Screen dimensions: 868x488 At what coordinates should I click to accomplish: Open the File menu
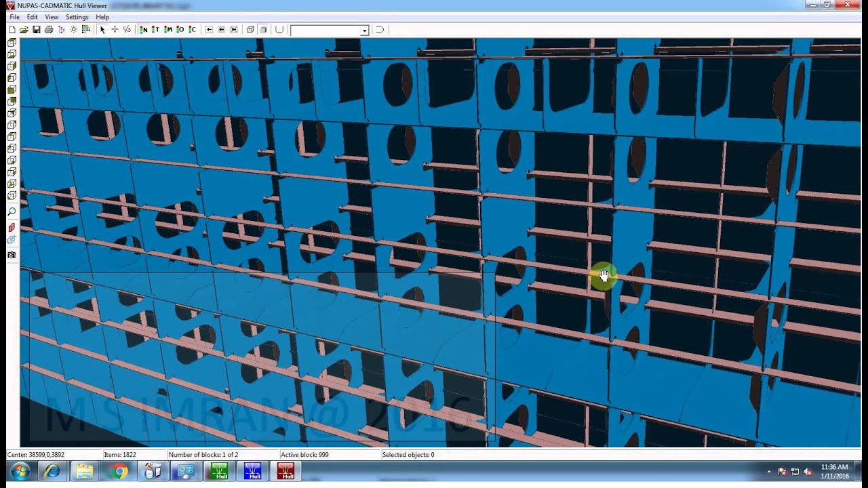(14, 17)
